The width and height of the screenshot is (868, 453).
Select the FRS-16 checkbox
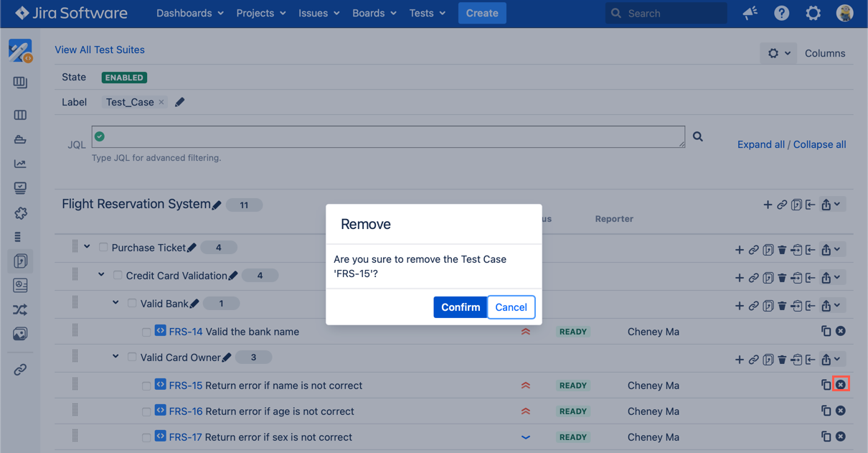146,412
